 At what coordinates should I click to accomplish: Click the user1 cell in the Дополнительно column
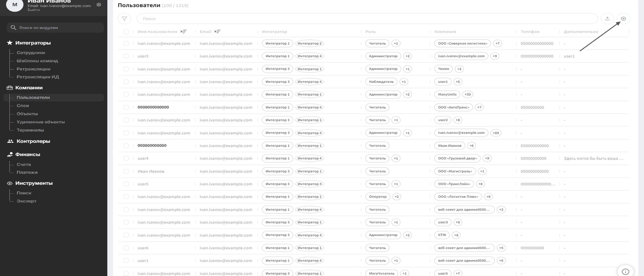[x=569, y=56]
